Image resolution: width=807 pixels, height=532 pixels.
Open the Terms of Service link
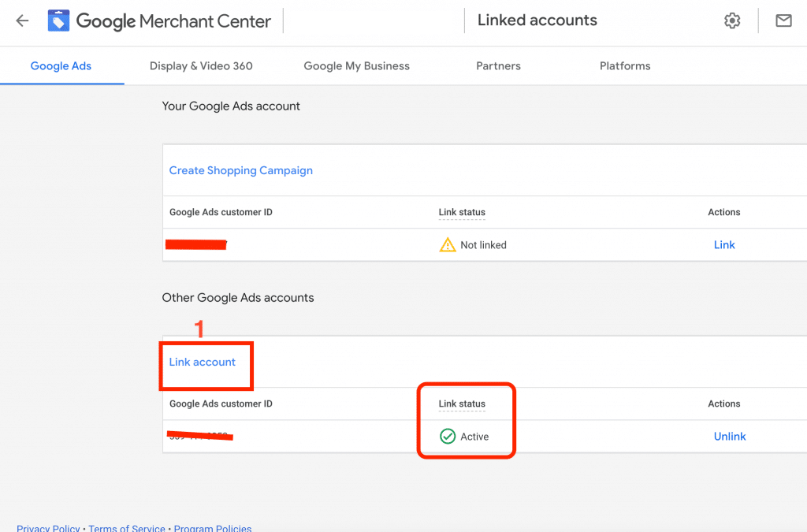click(127, 528)
